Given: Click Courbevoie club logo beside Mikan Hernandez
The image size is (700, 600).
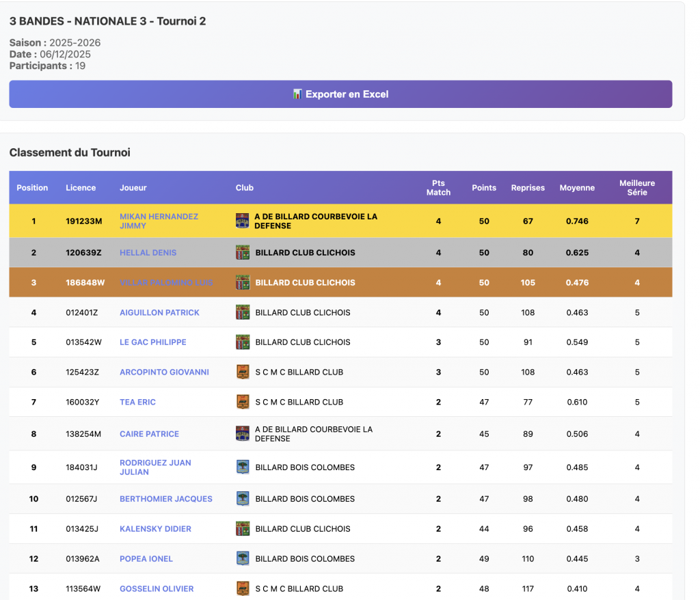Looking at the screenshot, I should point(243,221).
